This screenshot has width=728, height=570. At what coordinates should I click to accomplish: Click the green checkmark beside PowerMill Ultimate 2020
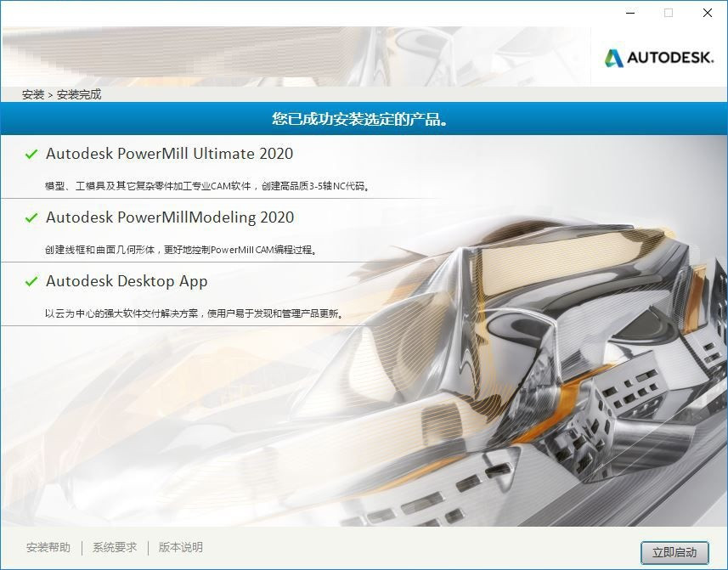click(x=31, y=155)
